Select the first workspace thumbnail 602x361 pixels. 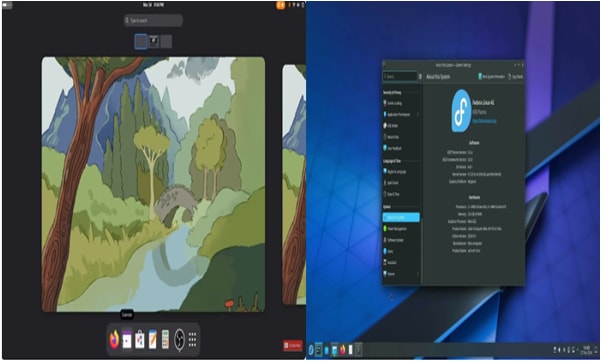click(141, 41)
